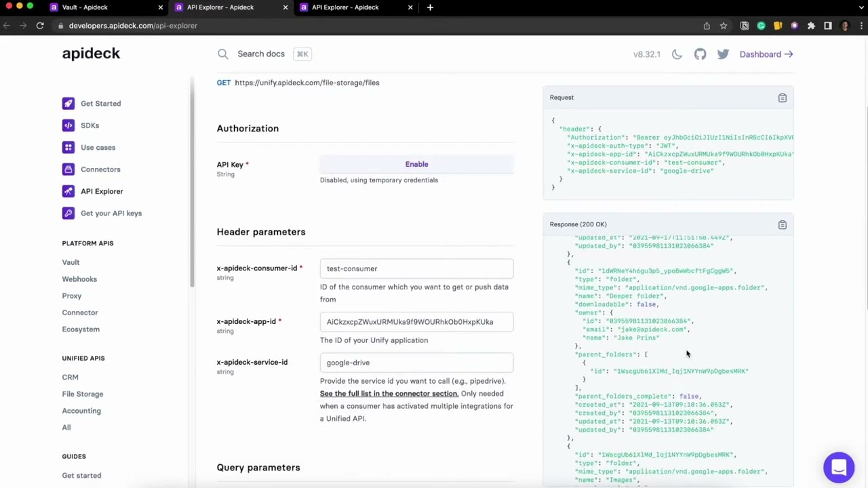Open the browser profile avatar
This screenshot has width=868, height=488.
tap(845, 26)
